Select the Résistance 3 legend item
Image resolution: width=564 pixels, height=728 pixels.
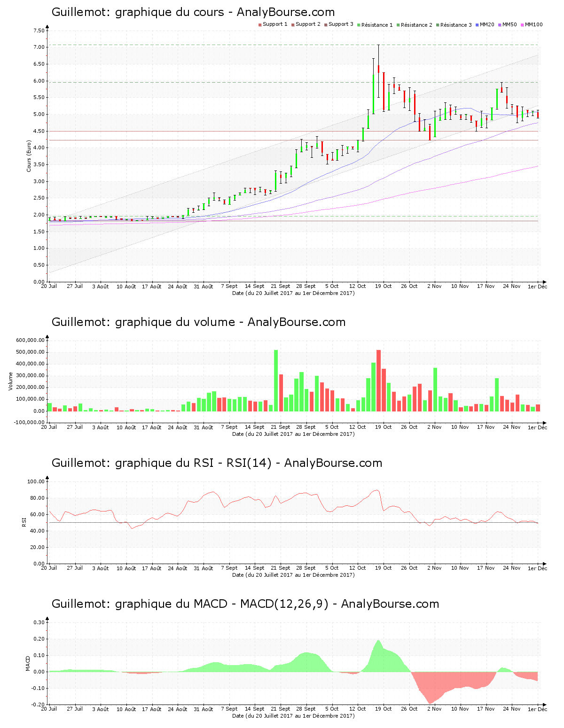[x=454, y=25]
